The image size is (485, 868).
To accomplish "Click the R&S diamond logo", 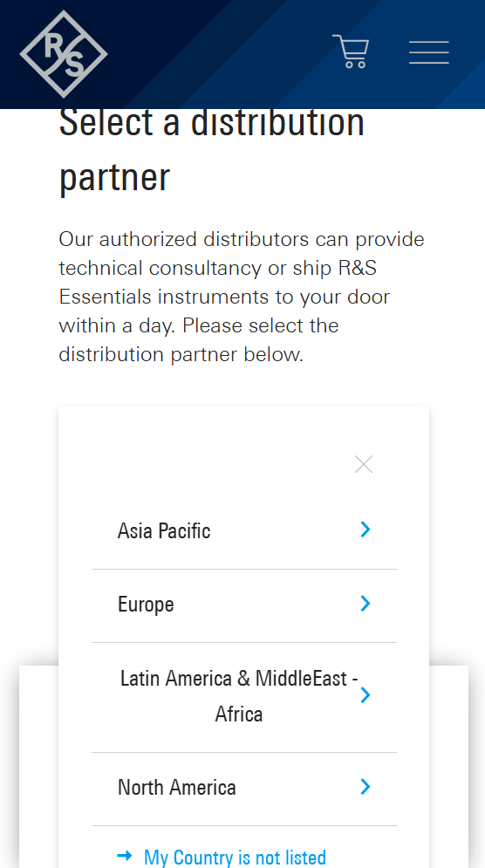I will pos(64,54).
